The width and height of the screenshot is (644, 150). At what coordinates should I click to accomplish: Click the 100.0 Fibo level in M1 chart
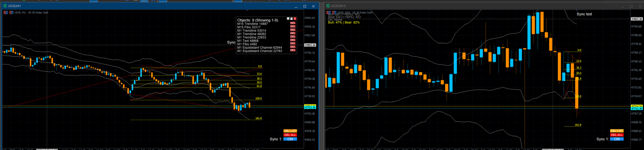(x=258, y=99)
